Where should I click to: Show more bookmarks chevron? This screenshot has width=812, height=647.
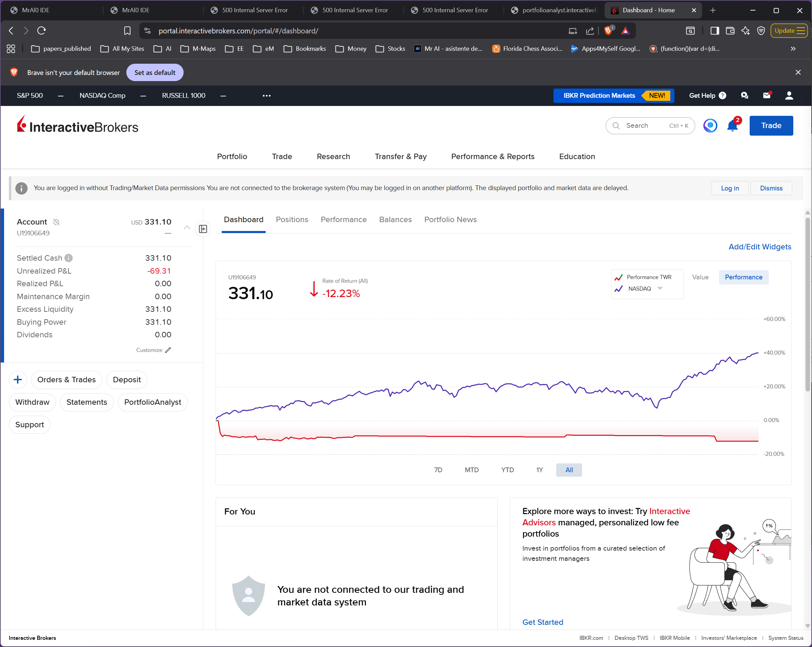[793, 49]
